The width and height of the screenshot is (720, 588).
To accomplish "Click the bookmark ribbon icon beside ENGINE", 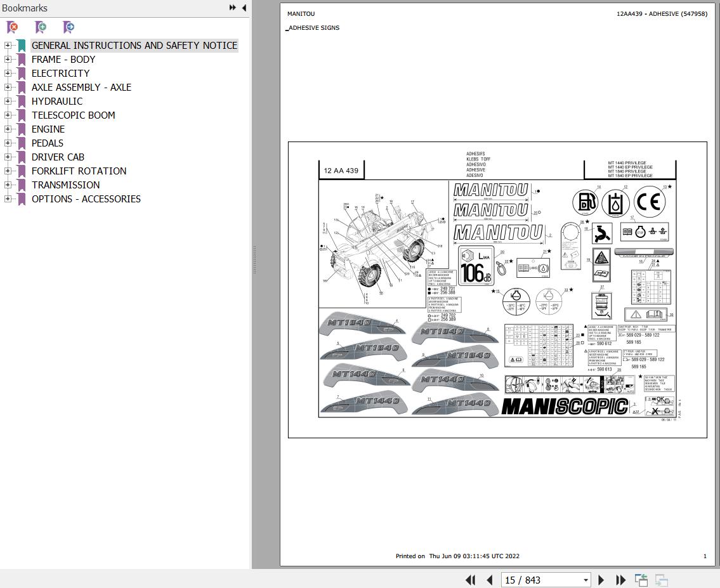I will (22, 129).
